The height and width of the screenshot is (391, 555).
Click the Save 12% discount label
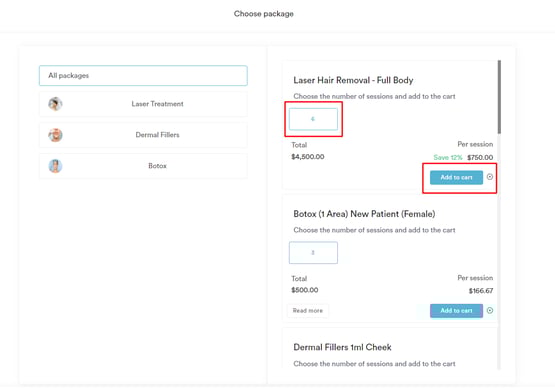click(448, 157)
